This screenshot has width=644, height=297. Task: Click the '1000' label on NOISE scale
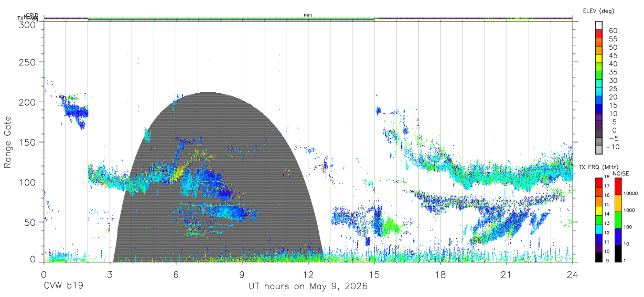tap(629, 210)
